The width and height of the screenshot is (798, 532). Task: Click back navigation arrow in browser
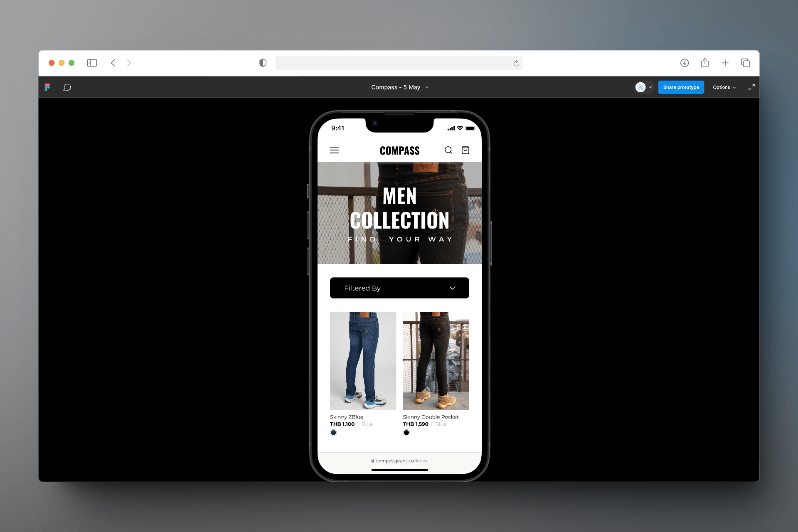click(112, 62)
